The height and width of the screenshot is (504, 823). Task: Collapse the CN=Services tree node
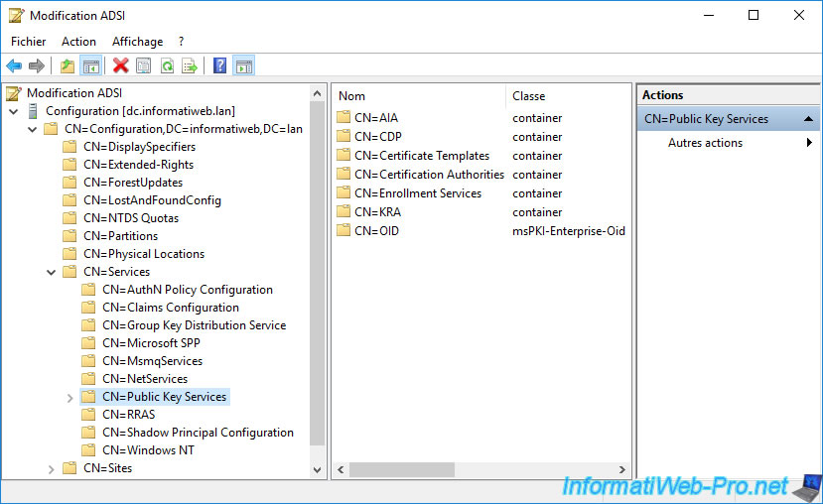point(52,272)
